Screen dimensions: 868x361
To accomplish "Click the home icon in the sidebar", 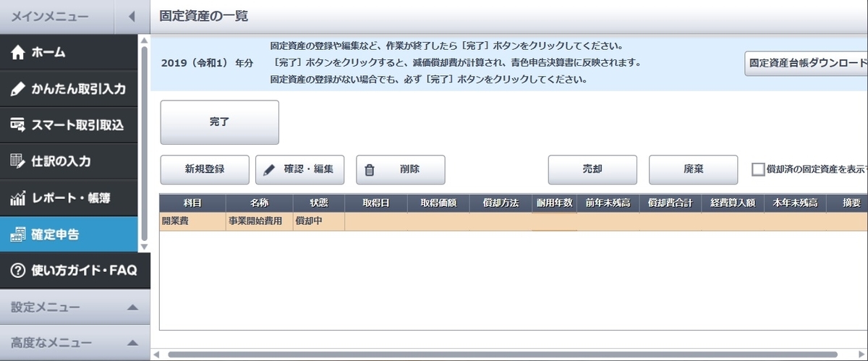I will point(18,53).
